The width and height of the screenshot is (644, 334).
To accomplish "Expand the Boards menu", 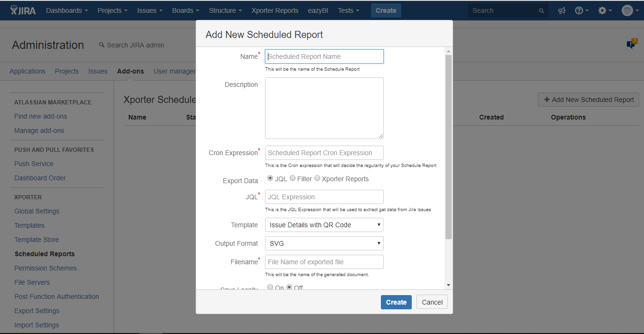I will tap(186, 10).
